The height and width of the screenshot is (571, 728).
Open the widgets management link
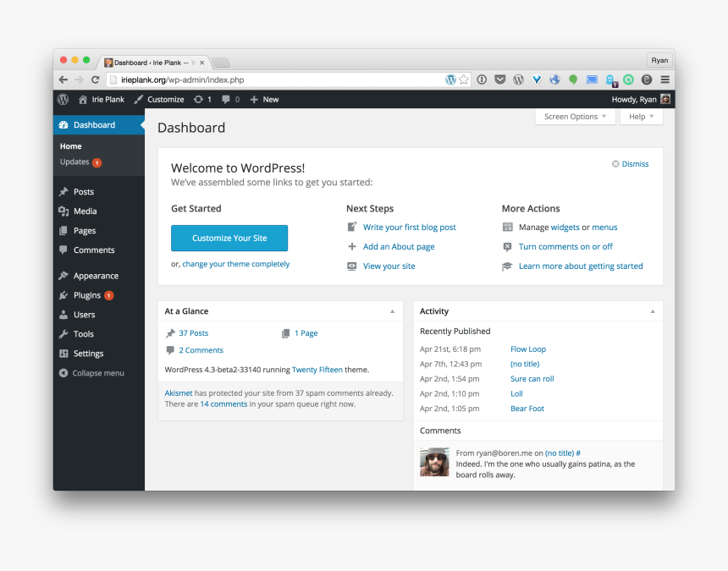coord(565,228)
